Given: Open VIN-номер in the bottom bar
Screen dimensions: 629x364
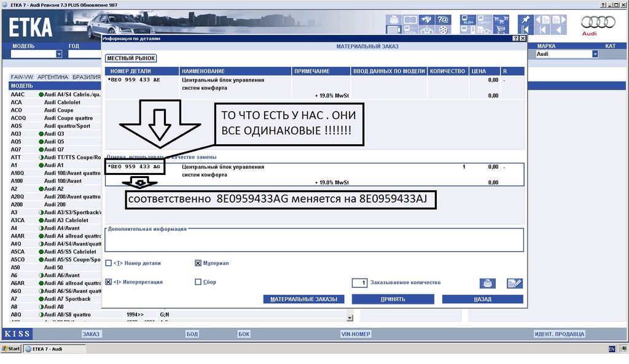Looking at the screenshot, I should coord(356,334).
